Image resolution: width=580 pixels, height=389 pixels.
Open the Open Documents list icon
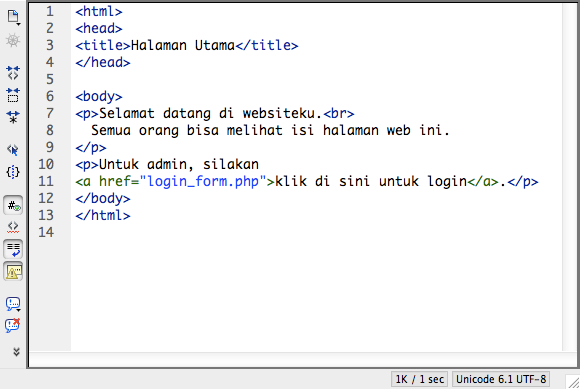13,17
